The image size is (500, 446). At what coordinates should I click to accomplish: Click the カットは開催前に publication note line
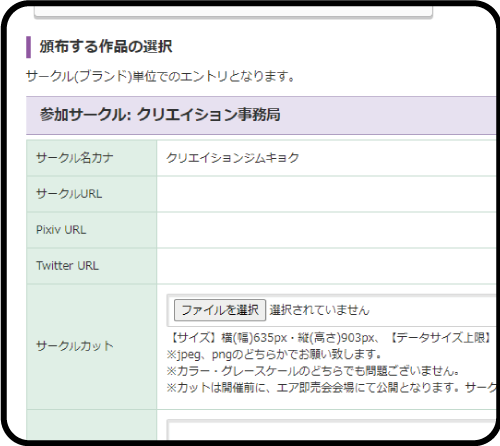point(331,387)
